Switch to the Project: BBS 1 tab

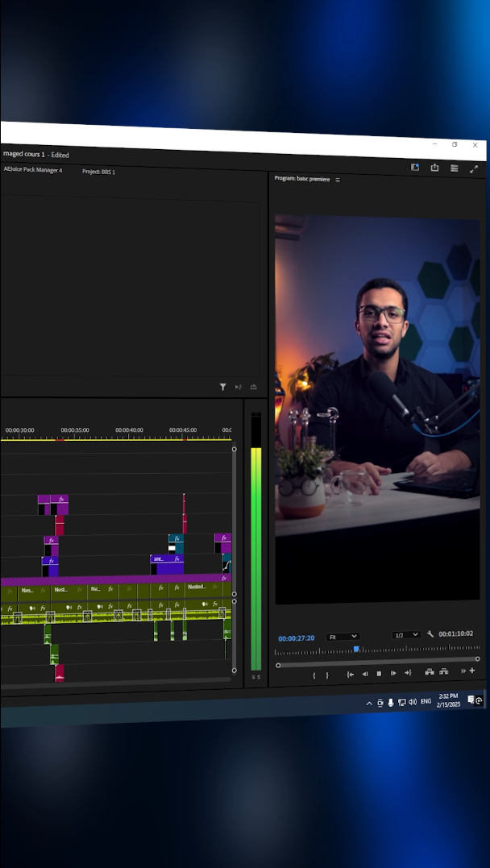click(98, 172)
